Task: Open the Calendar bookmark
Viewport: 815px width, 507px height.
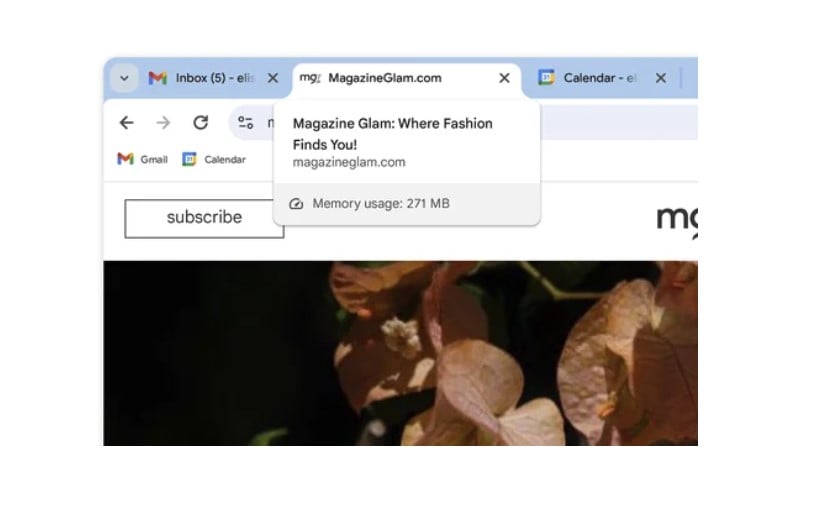Action: 214,159
